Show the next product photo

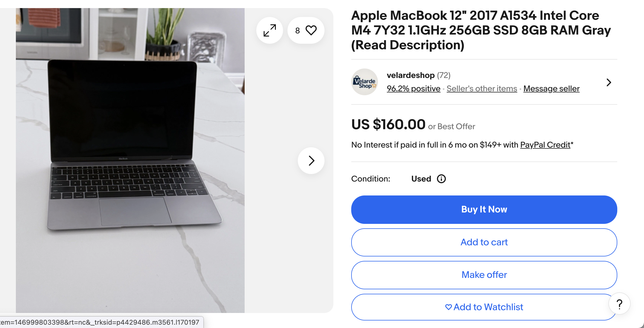click(311, 161)
